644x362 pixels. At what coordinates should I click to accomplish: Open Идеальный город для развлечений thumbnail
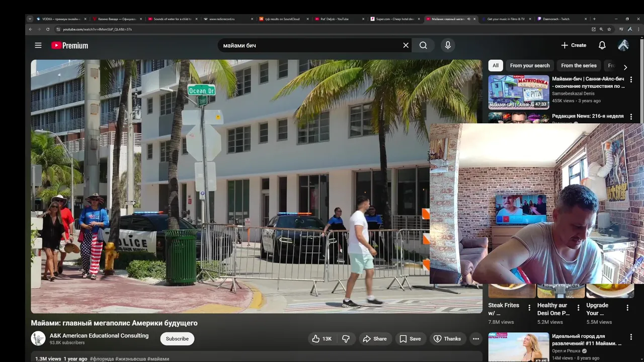(x=519, y=347)
